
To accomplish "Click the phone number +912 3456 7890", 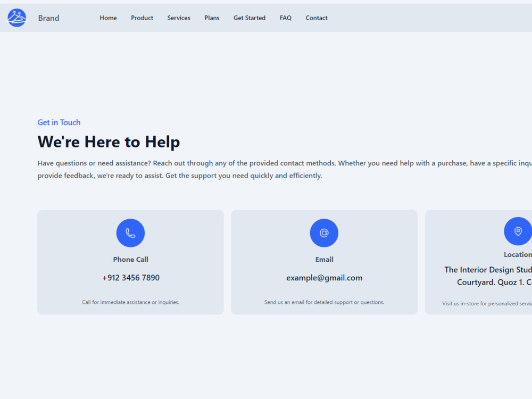I will click(131, 278).
